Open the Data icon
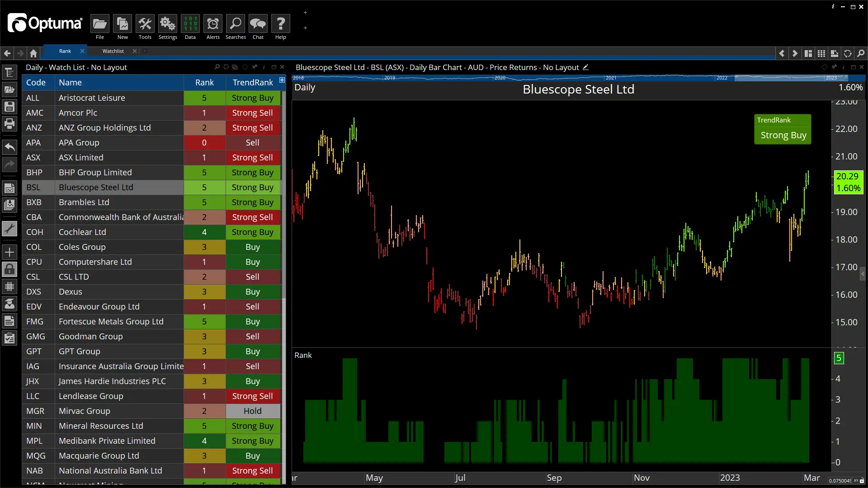Image resolution: width=868 pixels, height=488 pixels. [x=190, y=24]
